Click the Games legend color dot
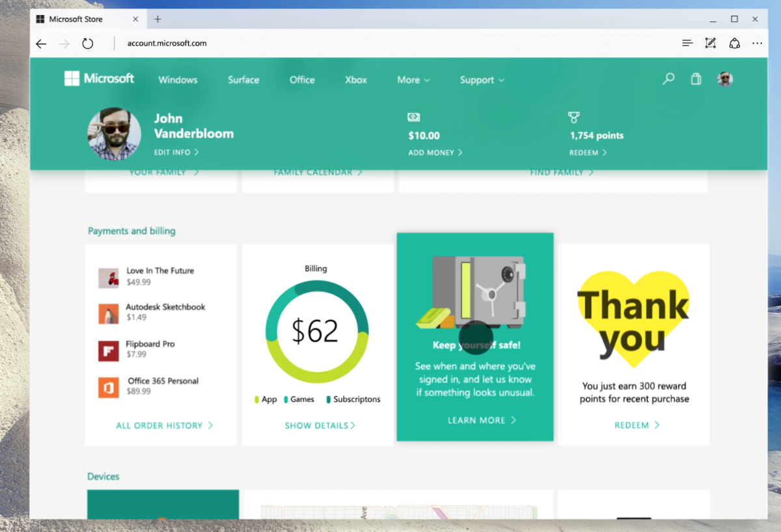The height and width of the screenshot is (532, 781). 286,399
